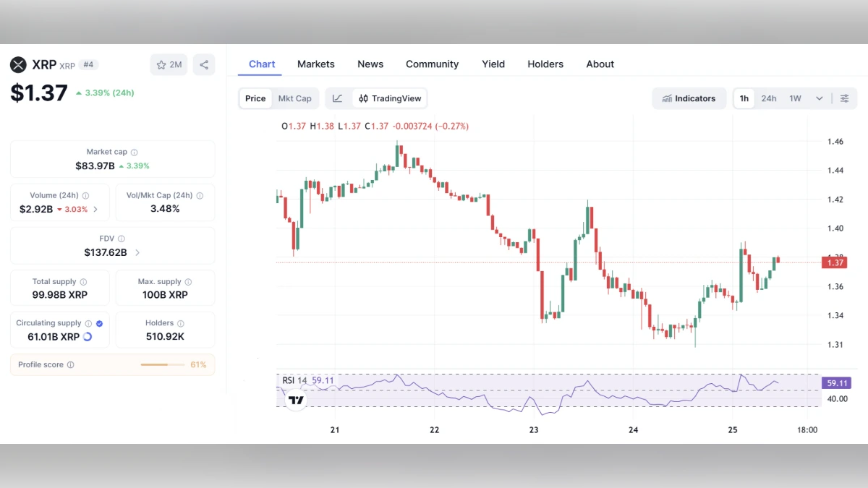Switch chart view to Mkt Cap
Image resolution: width=868 pixels, height=488 pixels.
[295, 98]
